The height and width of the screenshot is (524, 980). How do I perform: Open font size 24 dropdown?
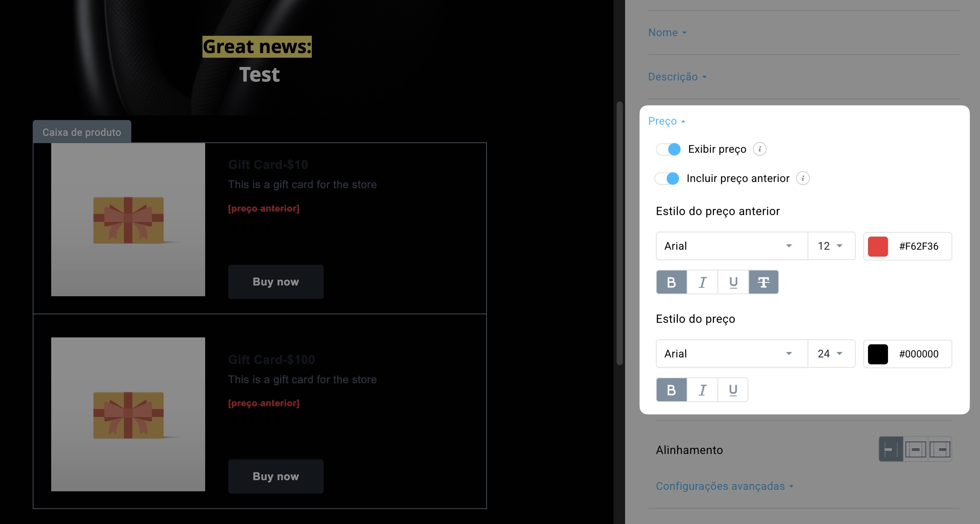pos(831,354)
